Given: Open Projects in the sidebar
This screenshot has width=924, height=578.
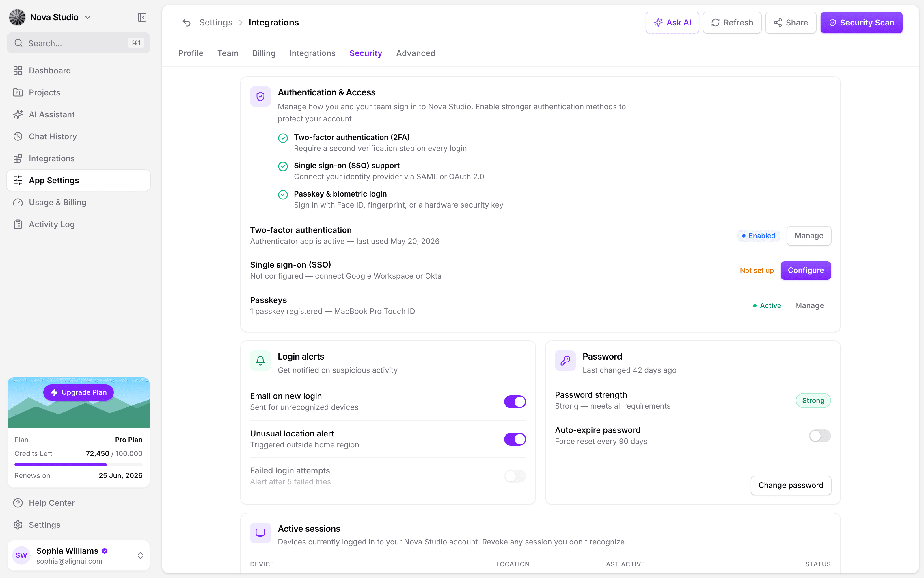Looking at the screenshot, I should pos(79,92).
